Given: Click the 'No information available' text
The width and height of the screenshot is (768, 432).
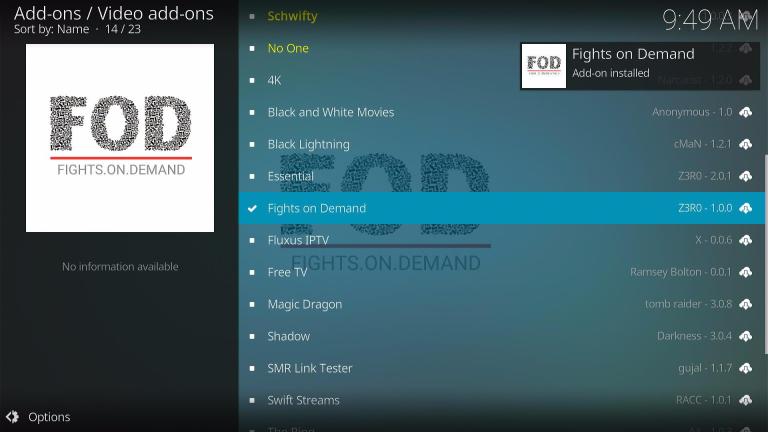Looking at the screenshot, I should [120, 266].
